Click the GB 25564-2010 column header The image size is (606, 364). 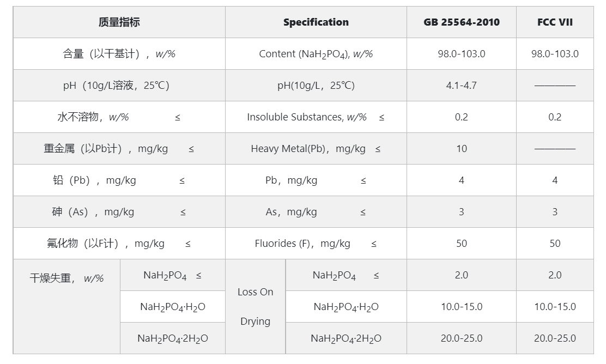pos(461,22)
